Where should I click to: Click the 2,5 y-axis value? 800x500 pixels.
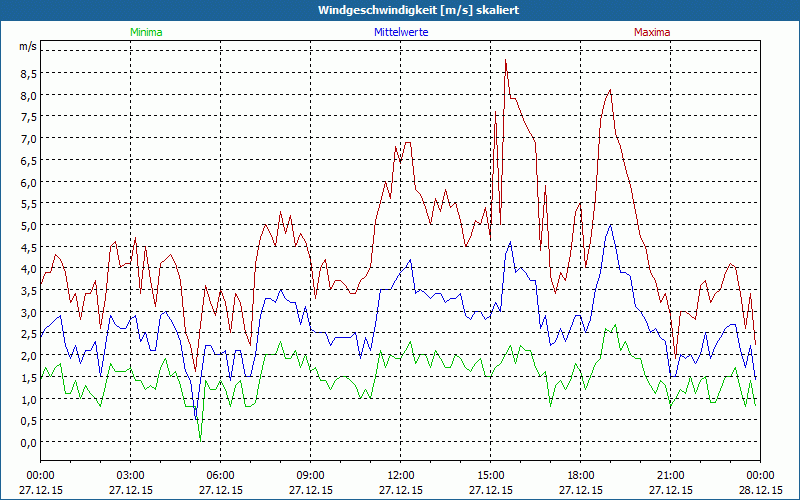29,334
